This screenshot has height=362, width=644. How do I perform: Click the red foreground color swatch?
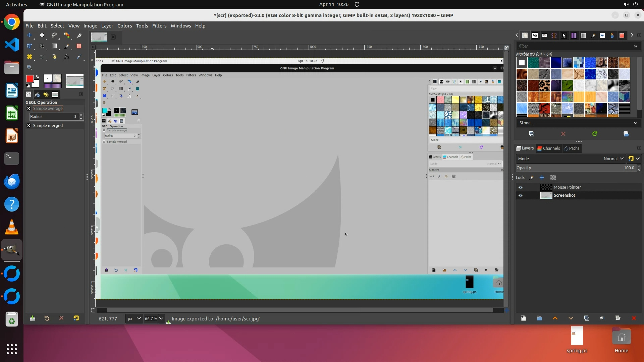click(30, 79)
